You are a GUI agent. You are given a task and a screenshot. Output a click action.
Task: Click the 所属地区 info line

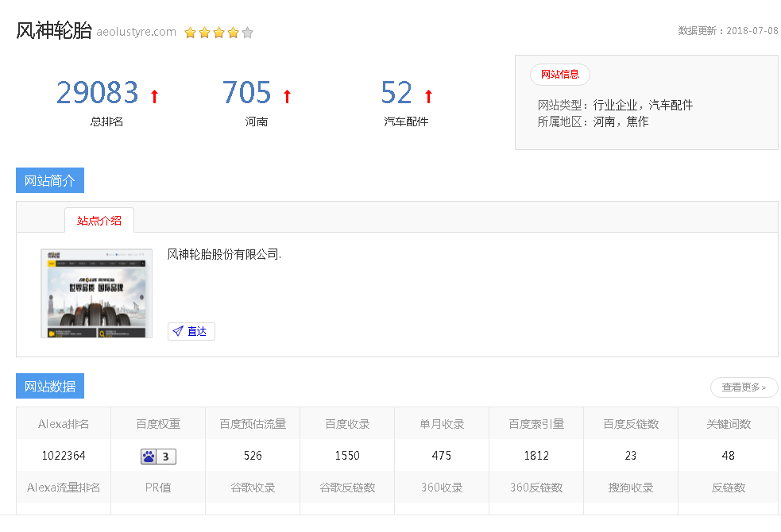[593, 122]
